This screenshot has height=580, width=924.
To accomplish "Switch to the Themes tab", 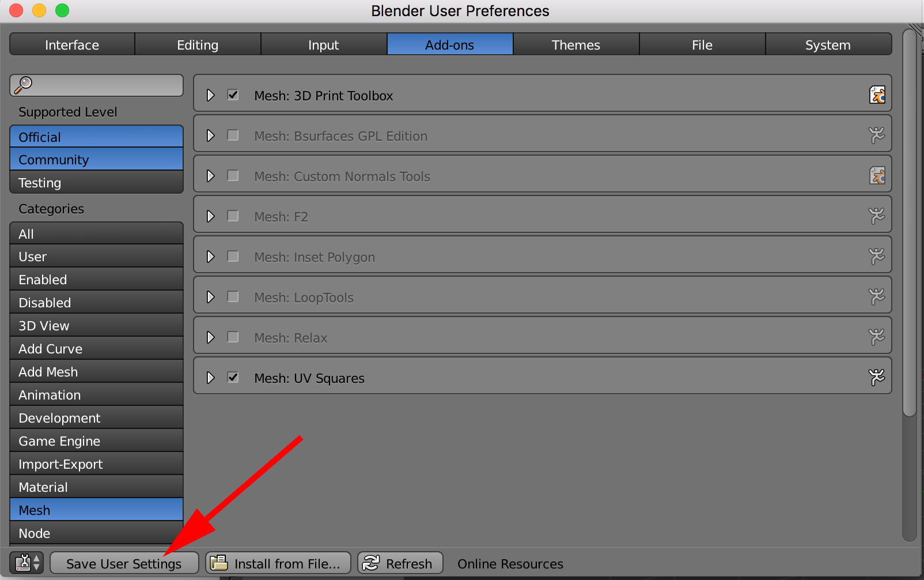I will pyautogui.click(x=576, y=44).
